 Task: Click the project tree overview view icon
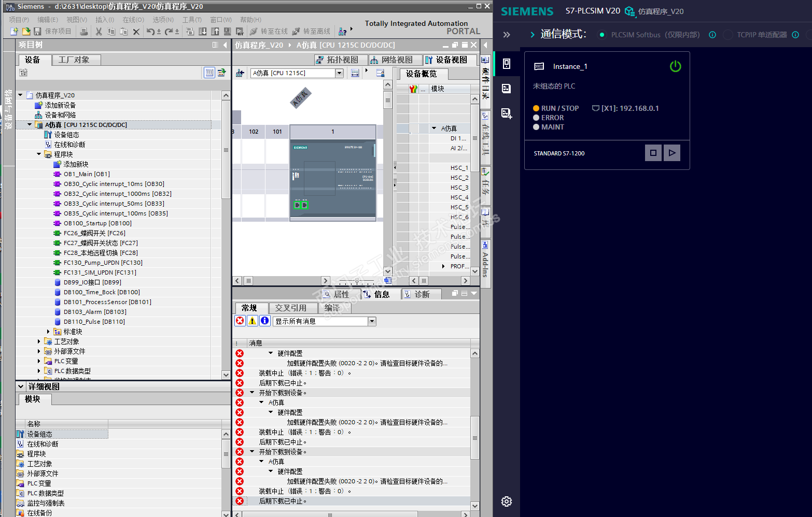(209, 73)
